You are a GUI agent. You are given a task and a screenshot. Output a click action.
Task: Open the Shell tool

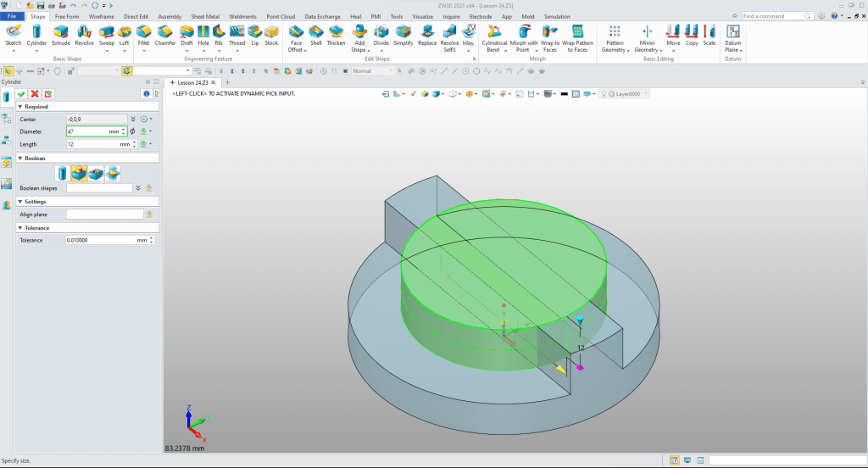click(x=315, y=32)
